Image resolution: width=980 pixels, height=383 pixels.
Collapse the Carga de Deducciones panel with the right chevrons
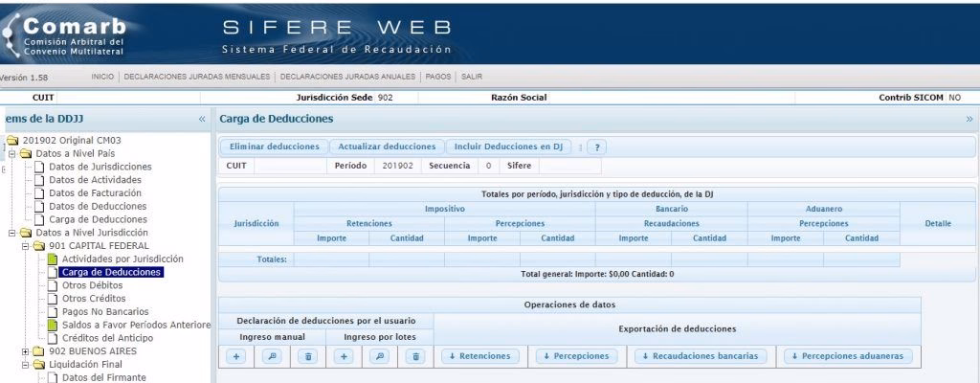point(969,119)
